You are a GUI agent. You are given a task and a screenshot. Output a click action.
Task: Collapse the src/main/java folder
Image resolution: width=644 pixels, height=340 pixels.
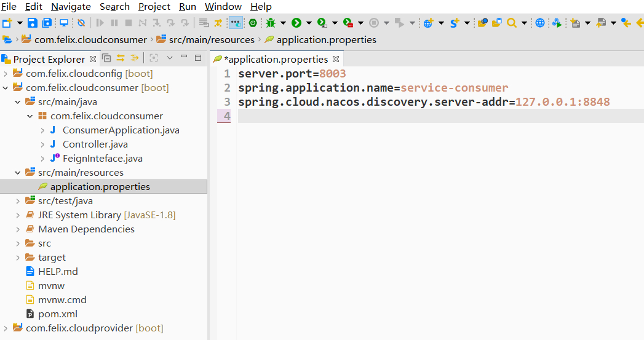[18, 102]
